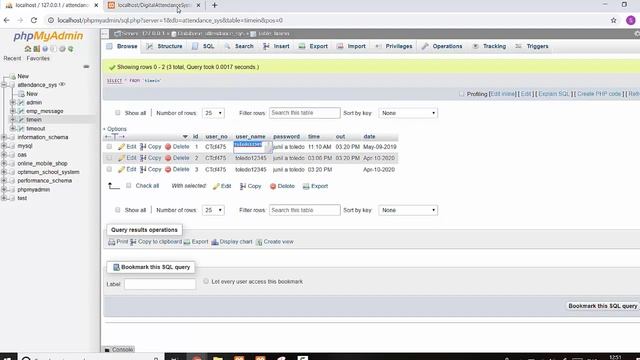640x360 pixels.
Task: Tick the checkbox for row id 1
Action: 109,147
